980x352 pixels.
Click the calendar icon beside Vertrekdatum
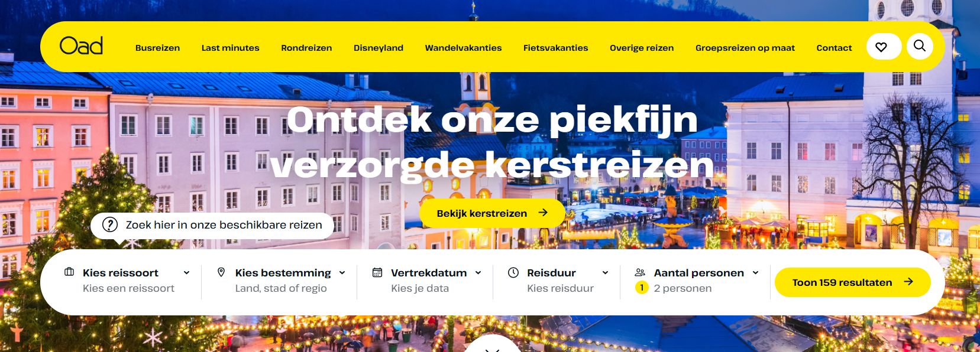pyautogui.click(x=377, y=272)
